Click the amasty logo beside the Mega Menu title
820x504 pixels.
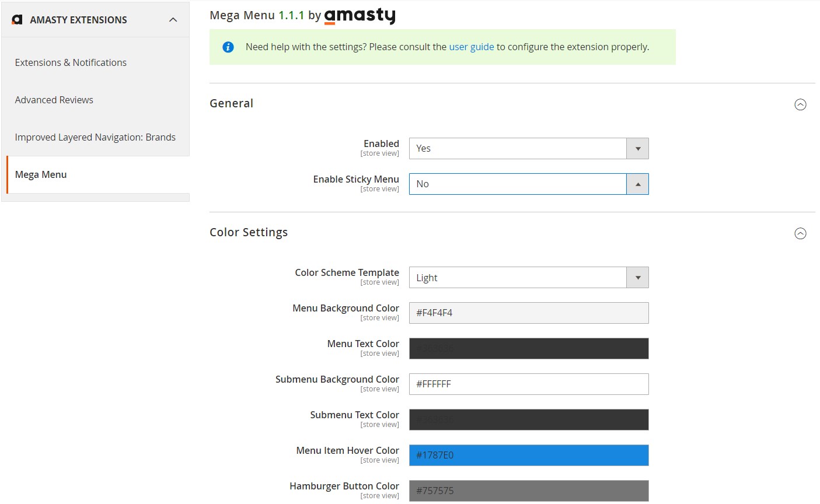(x=360, y=16)
